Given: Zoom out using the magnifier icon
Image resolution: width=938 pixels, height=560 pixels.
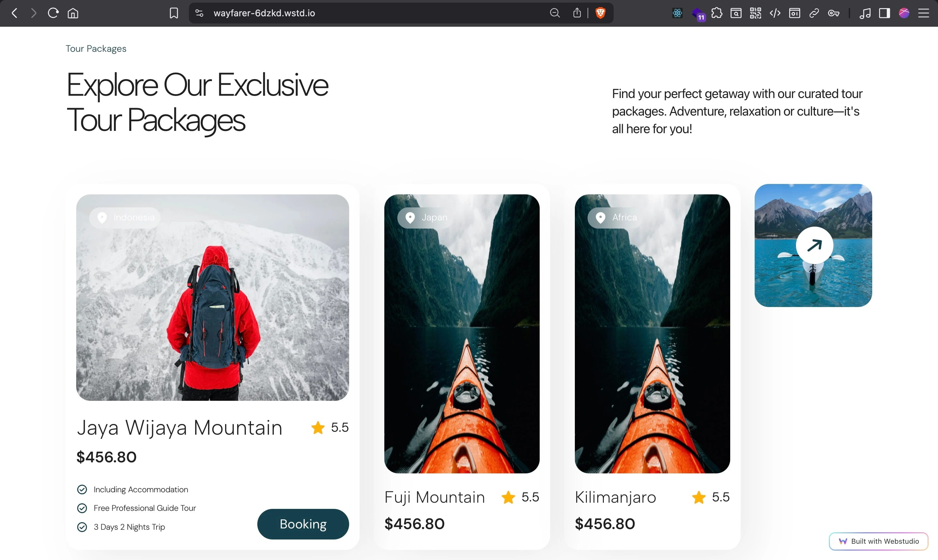Looking at the screenshot, I should [555, 13].
